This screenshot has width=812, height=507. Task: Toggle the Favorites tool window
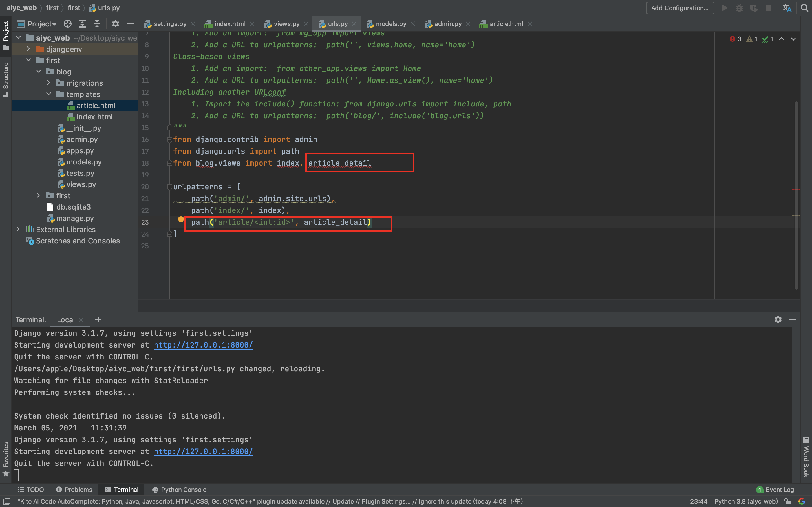point(6,459)
